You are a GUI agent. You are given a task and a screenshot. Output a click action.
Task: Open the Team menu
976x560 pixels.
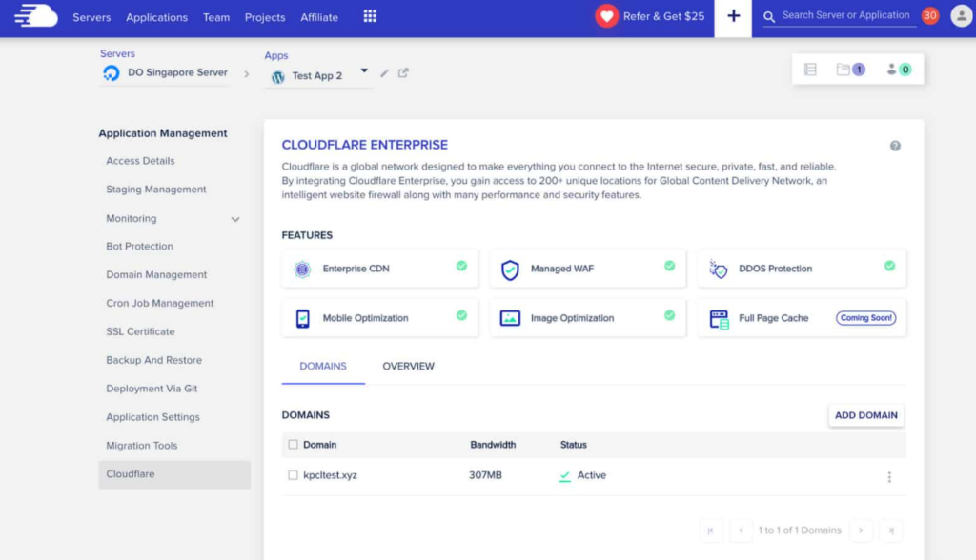click(216, 17)
